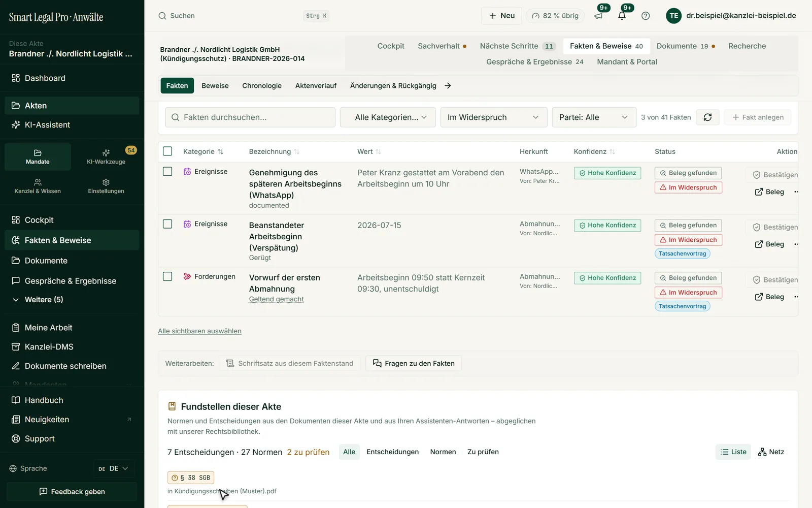Screen dimensions: 812x508
Task: Check the Vorwurf der ersten Abmahnung row
Action: (167, 276)
